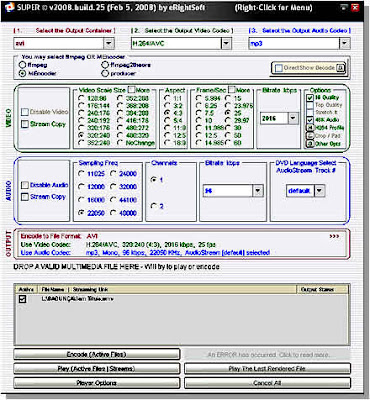Open the Output Audio Codec dropdown mp3
Screen dimensions: 370x400
click(344, 43)
